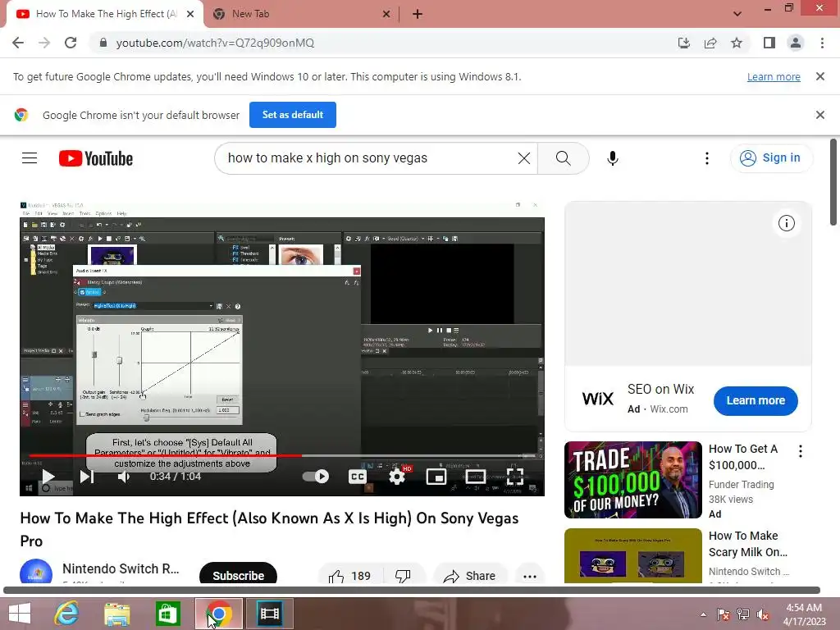Clear the YouTube search query
The image size is (840, 630).
click(524, 158)
